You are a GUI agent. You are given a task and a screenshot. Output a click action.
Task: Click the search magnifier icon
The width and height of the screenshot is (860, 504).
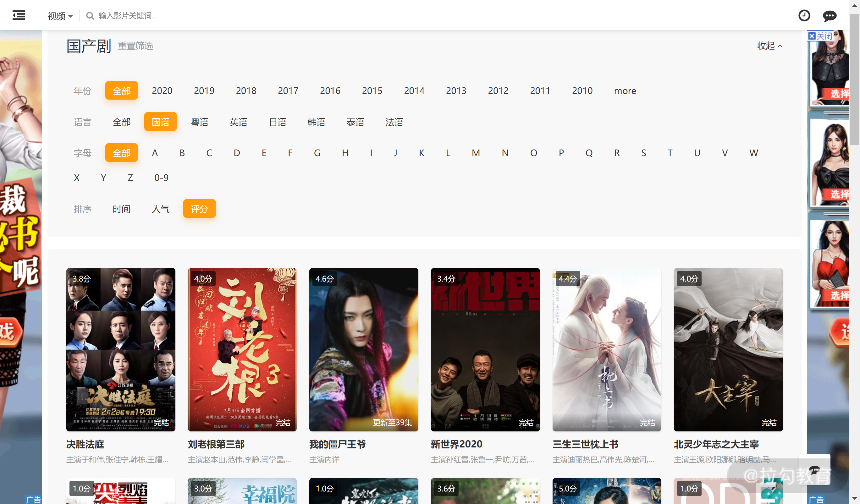click(90, 16)
